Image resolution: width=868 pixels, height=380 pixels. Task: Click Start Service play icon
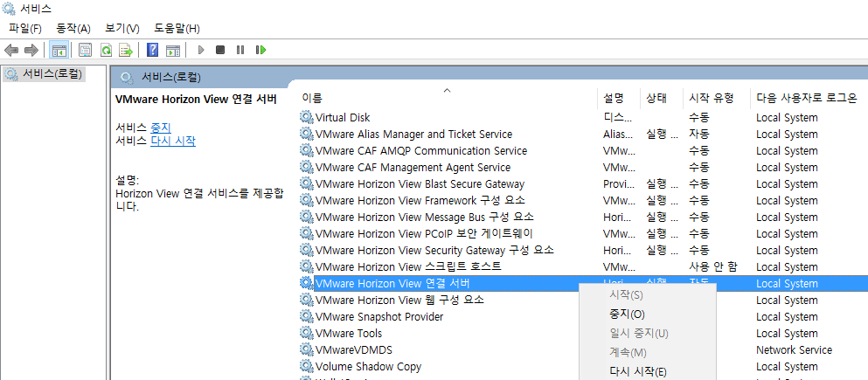(201, 50)
